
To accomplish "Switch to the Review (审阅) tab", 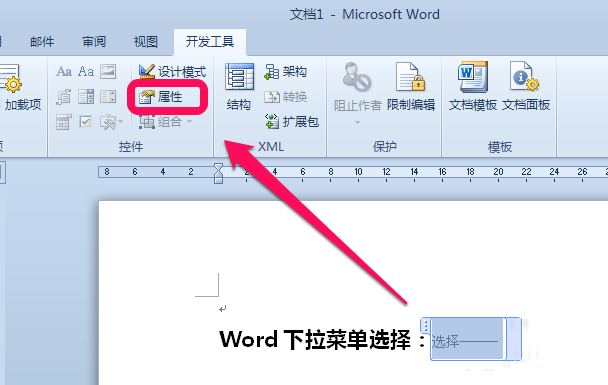I will click(x=94, y=41).
